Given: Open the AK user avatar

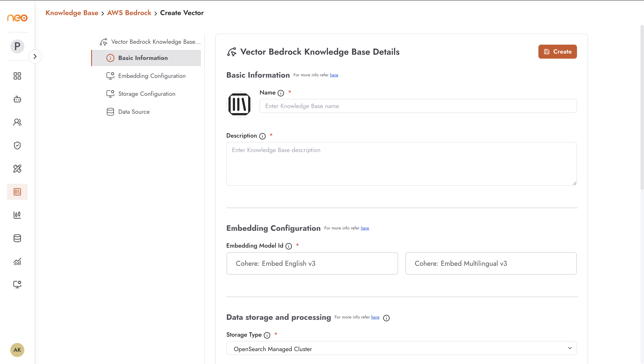Looking at the screenshot, I should click(x=17, y=350).
